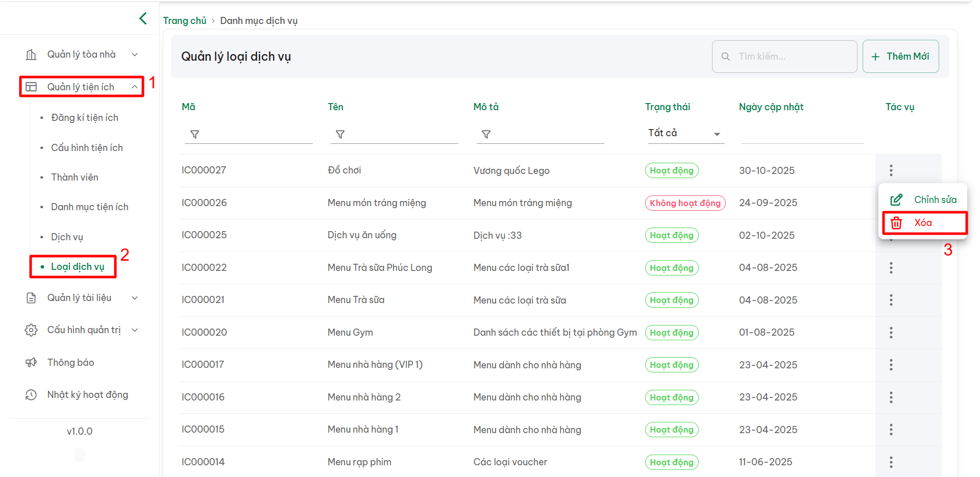Viewport: 980px width, 477px height.
Task: Collapse sidebar with the back arrow icon
Action: click(143, 19)
